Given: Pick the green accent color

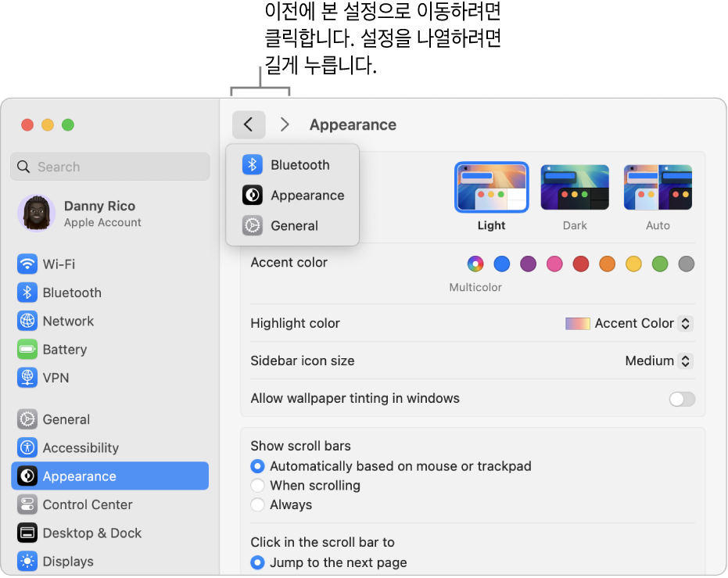Looking at the screenshot, I should click(660, 264).
